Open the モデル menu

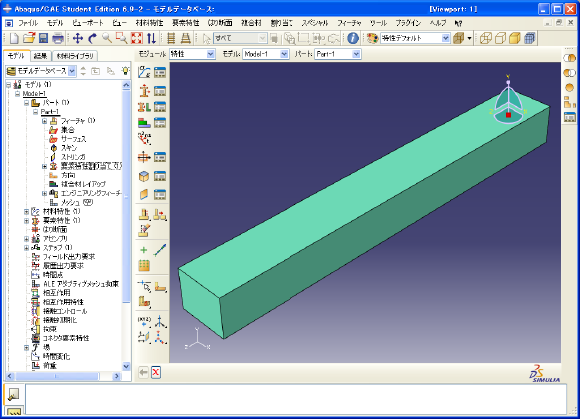[x=55, y=23]
